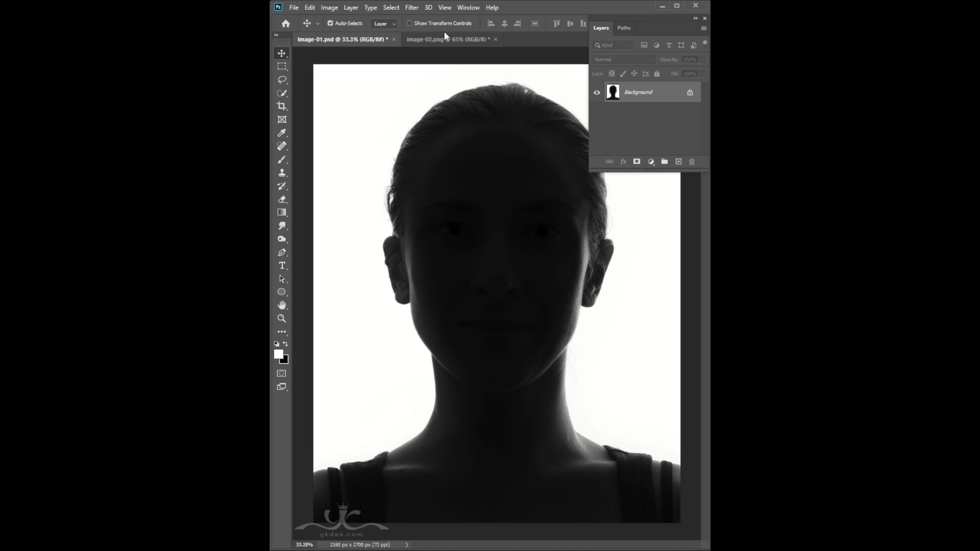Image resolution: width=980 pixels, height=551 pixels.
Task: Open the Edit Toolbar three-dots menu
Action: tap(282, 332)
